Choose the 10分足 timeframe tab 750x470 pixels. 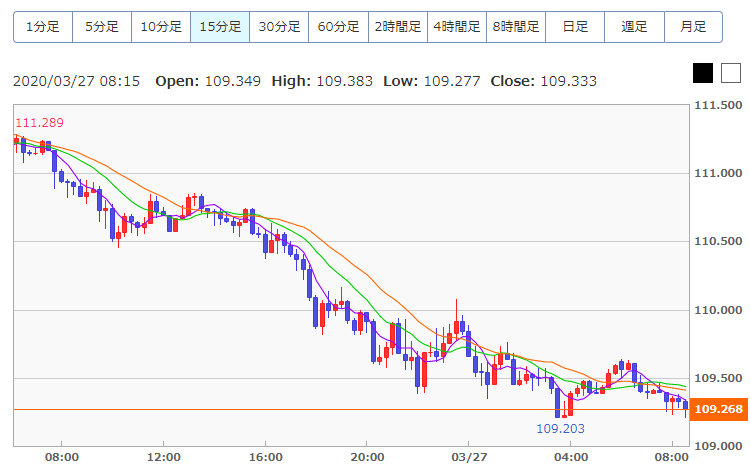pyautogui.click(x=161, y=27)
